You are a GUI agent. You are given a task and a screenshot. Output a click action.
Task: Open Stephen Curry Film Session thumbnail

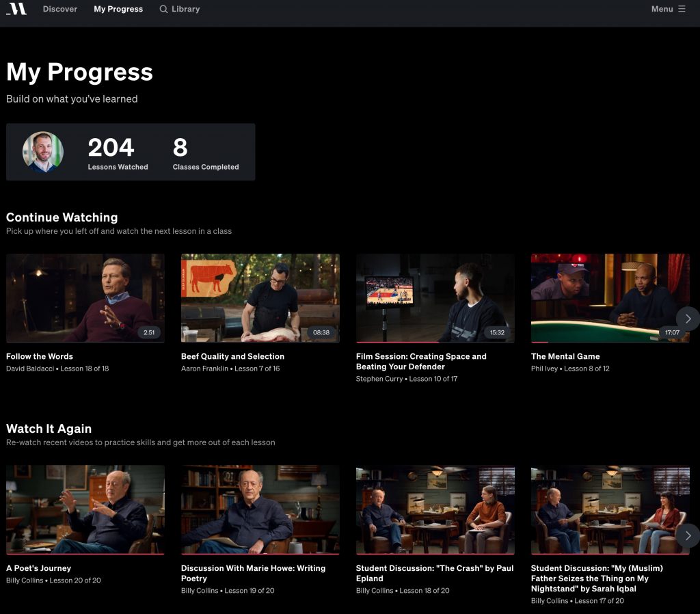(435, 297)
